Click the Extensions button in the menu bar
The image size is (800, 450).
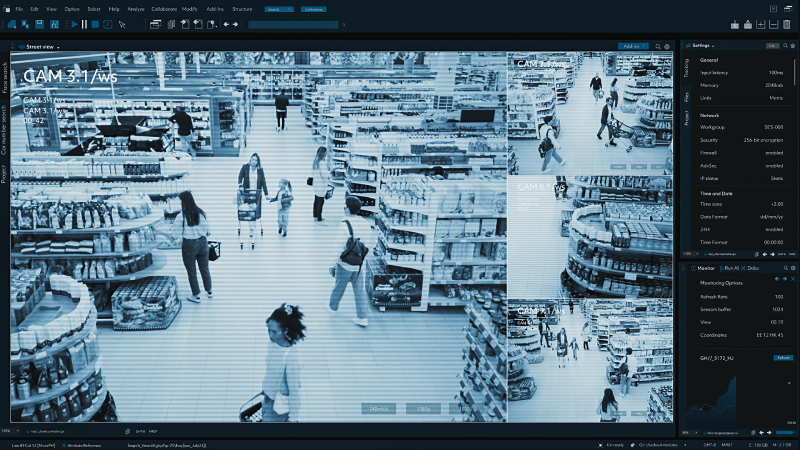click(313, 8)
